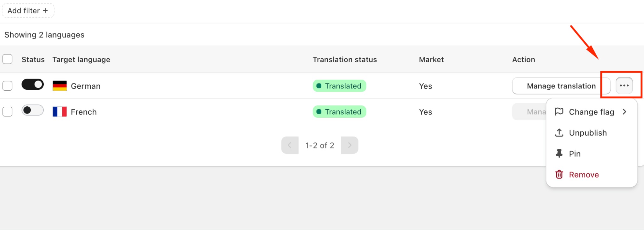The height and width of the screenshot is (230, 644).
Task: Click the plus icon in Add filter
Action: pos(45,10)
